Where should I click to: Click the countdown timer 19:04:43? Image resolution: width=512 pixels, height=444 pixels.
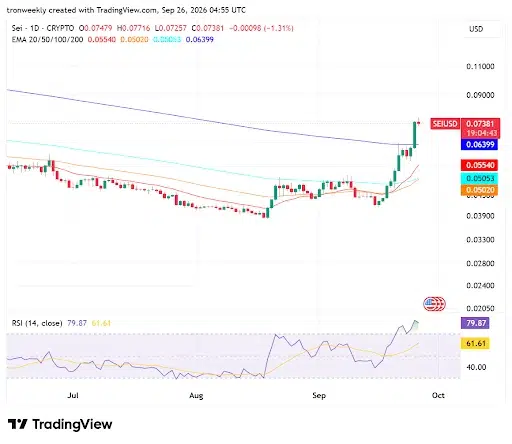click(x=482, y=133)
